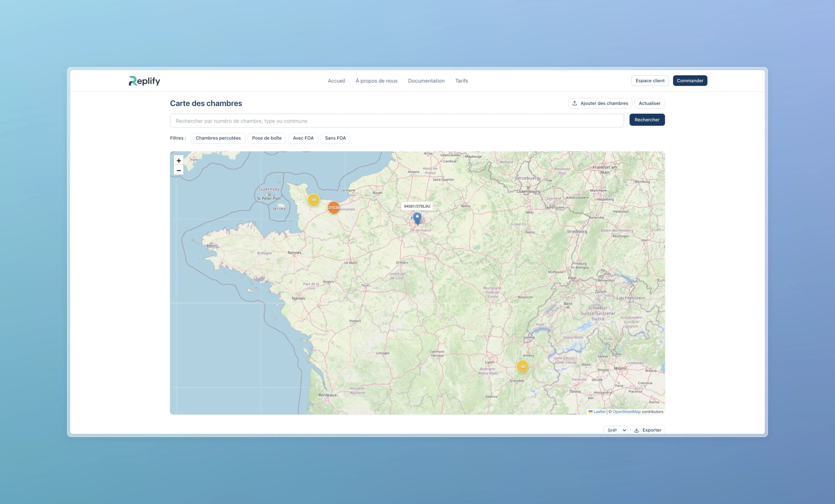Go to Documentation menu item

[426, 81]
